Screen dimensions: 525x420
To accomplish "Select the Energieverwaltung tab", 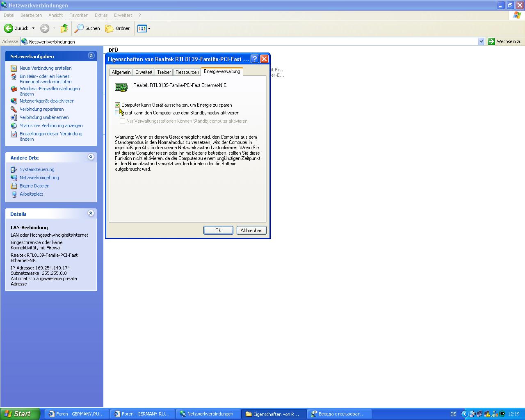I will [222, 71].
